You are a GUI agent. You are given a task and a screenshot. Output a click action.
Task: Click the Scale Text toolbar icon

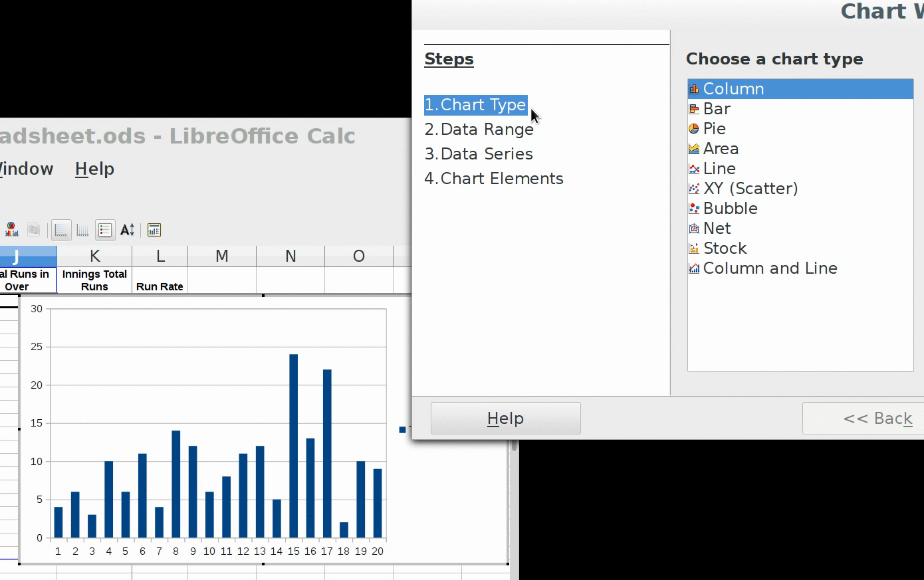pyautogui.click(x=128, y=230)
